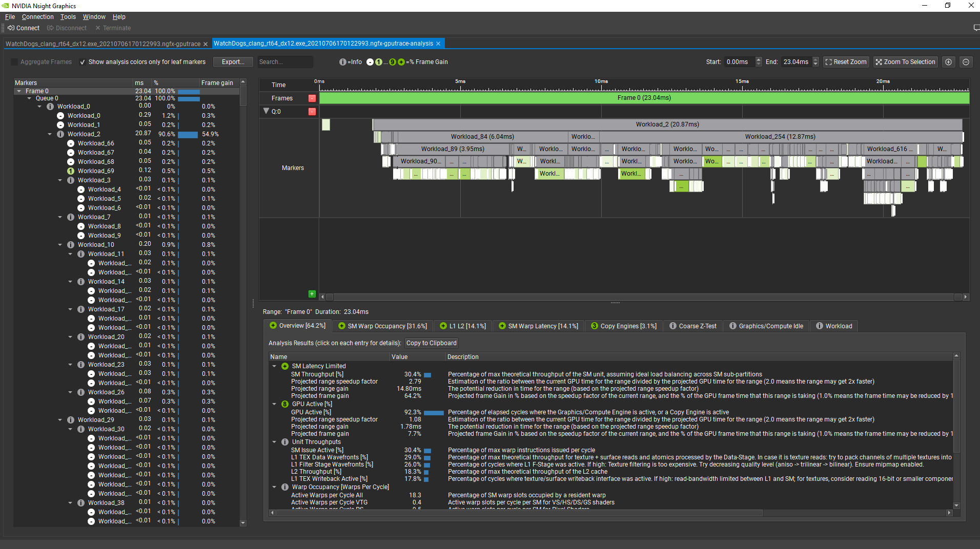Click the info icon beside Workload_2
Screen dimensions: 980x549
pyautogui.click(x=60, y=134)
